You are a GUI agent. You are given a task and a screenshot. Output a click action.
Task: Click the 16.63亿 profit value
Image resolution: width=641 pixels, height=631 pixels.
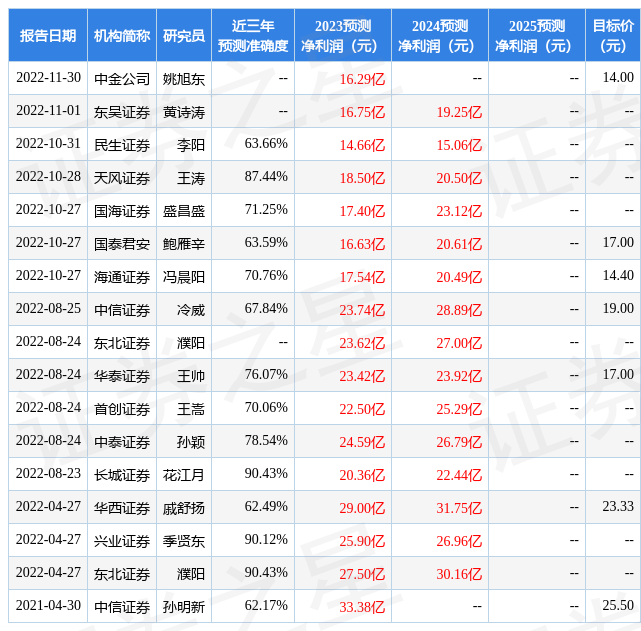coord(362,244)
